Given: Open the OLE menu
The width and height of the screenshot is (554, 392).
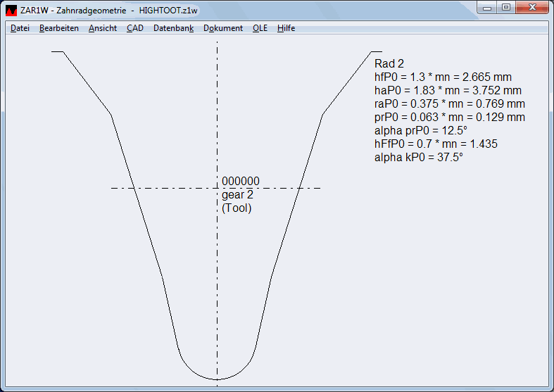Looking at the screenshot, I should tap(260, 28).
